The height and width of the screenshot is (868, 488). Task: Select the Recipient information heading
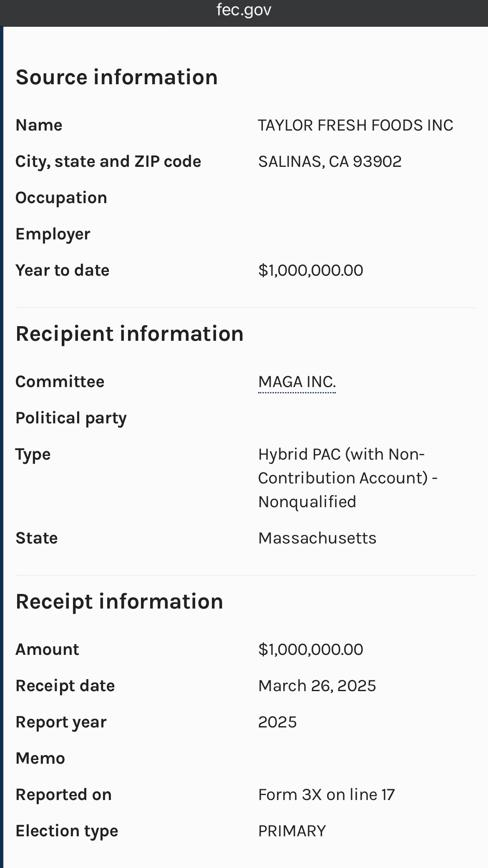point(129,334)
